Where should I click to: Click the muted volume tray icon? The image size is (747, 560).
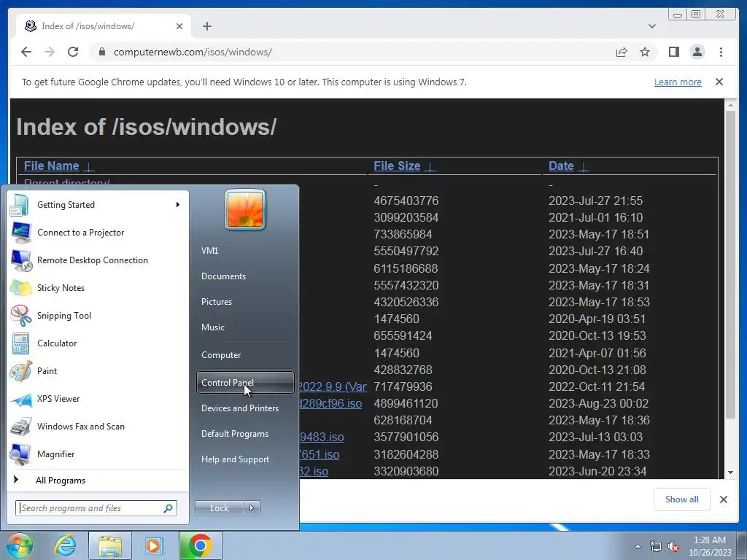(x=673, y=547)
